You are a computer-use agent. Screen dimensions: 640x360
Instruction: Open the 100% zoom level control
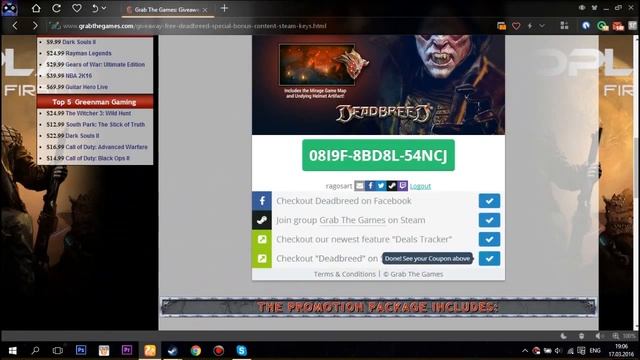coord(624,336)
